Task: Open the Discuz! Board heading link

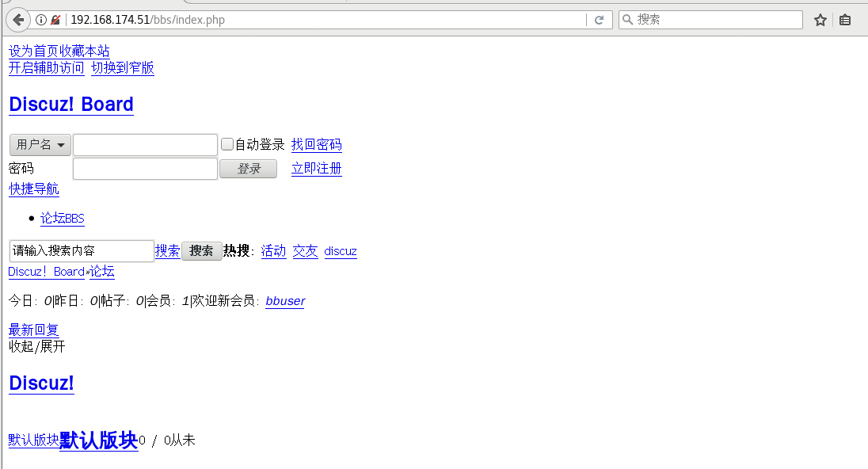Action: [71, 104]
